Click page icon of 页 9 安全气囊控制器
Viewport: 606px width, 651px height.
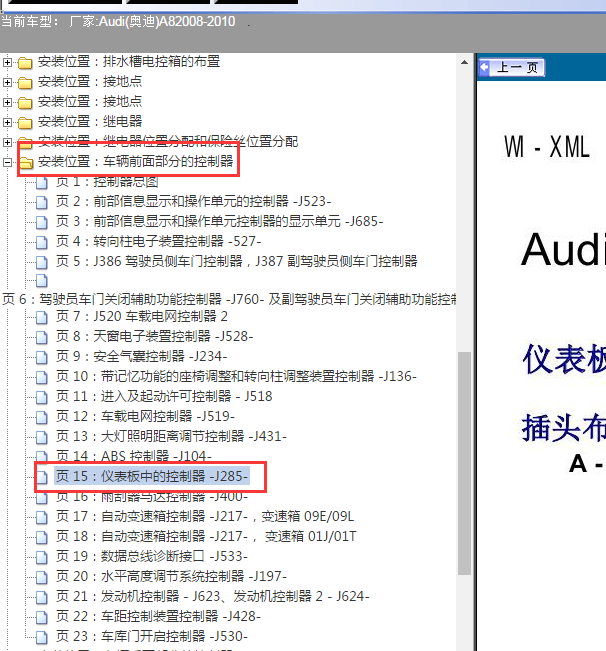tap(42, 357)
